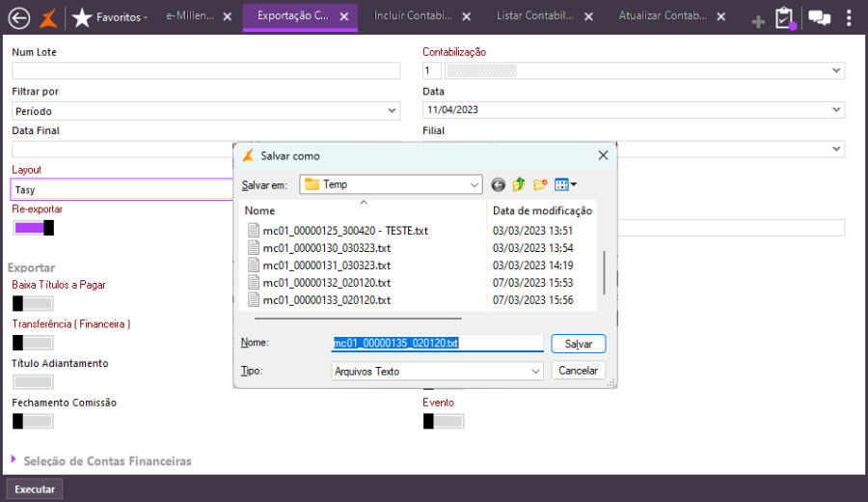
Task: Open the clipboard tasks icon
Action: pyautogui.click(x=784, y=17)
